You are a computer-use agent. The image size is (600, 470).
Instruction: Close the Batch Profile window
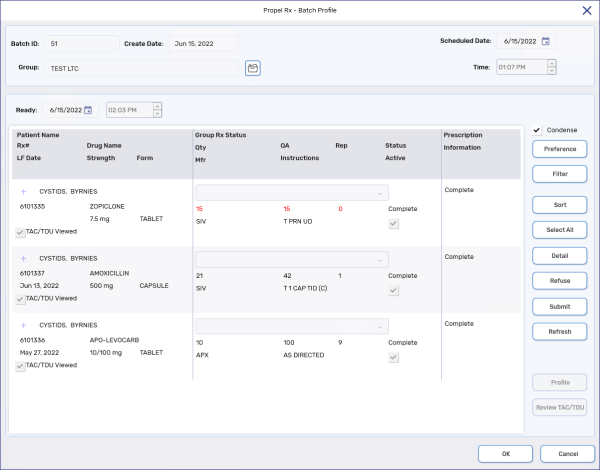pos(586,10)
